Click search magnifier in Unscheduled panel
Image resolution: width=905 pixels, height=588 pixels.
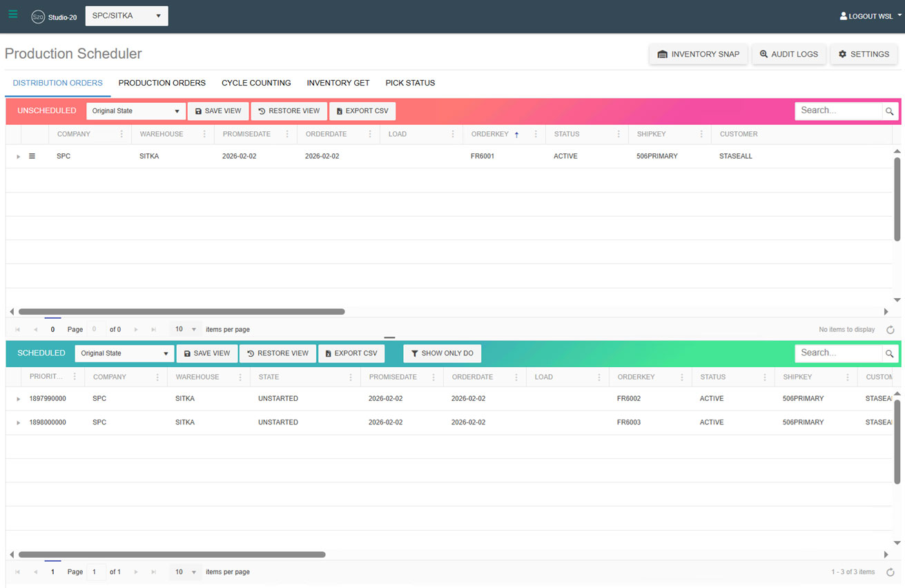(889, 111)
